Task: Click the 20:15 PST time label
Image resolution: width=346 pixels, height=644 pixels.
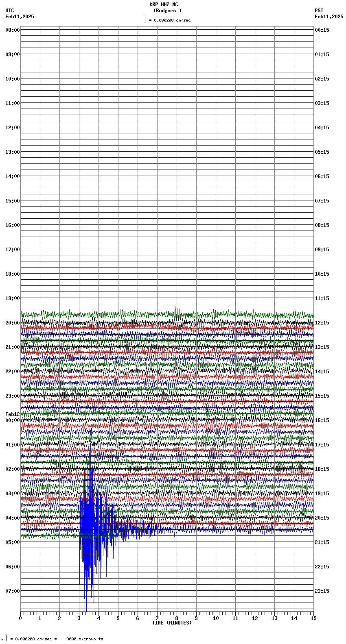Action: (322, 518)
